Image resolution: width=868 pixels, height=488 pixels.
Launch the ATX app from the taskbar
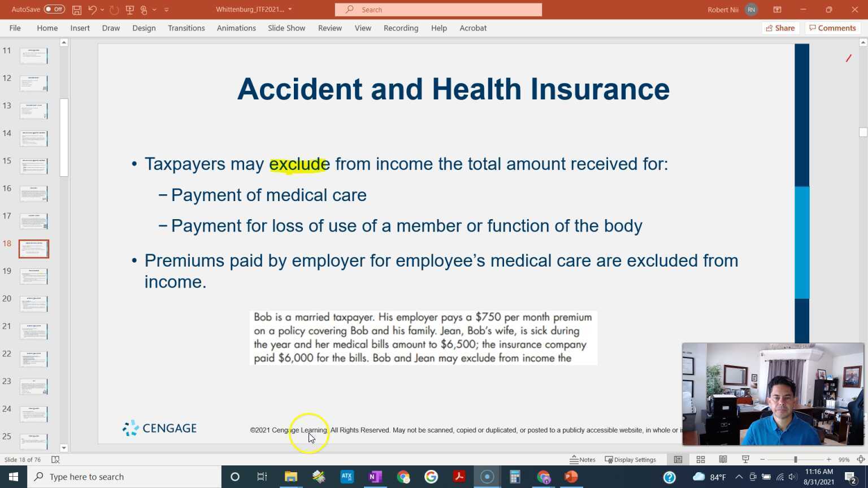tap(346, 476)
